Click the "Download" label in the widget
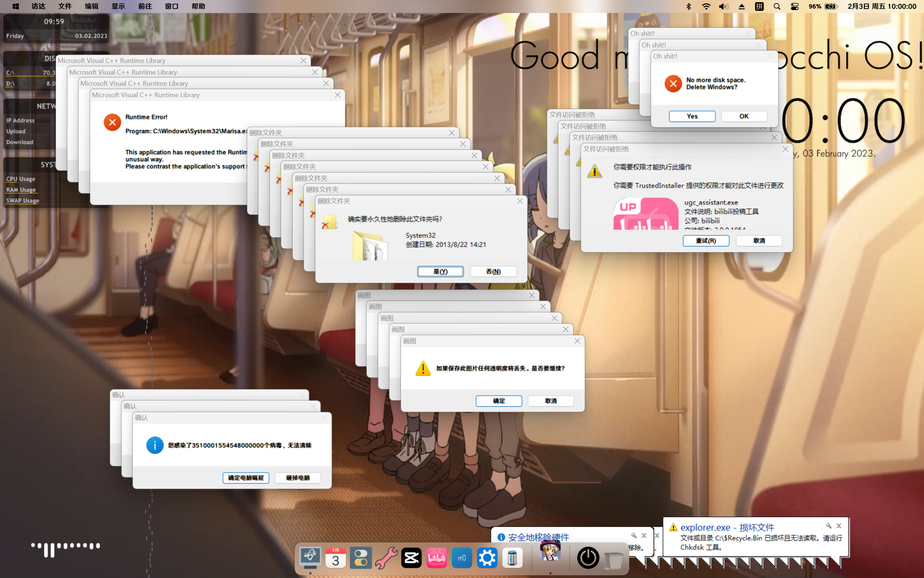The height and width of the screenshot is (578, 924). pos(19,142)
